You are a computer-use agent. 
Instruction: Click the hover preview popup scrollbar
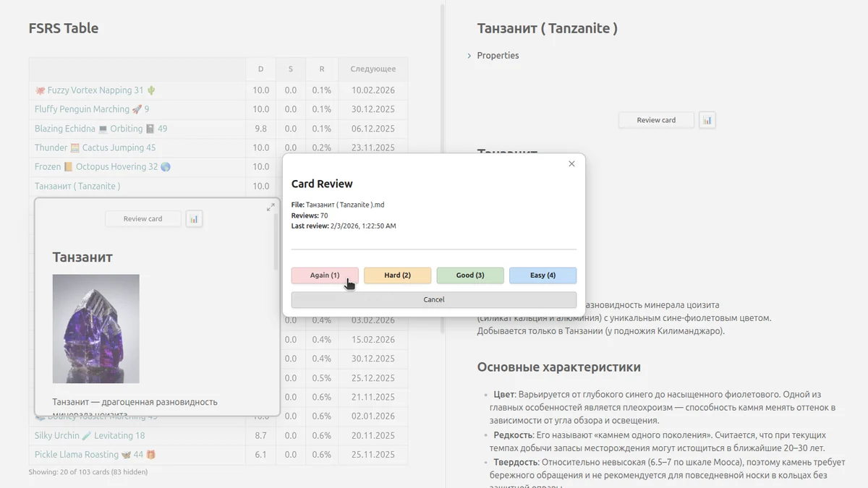(275, 242)
